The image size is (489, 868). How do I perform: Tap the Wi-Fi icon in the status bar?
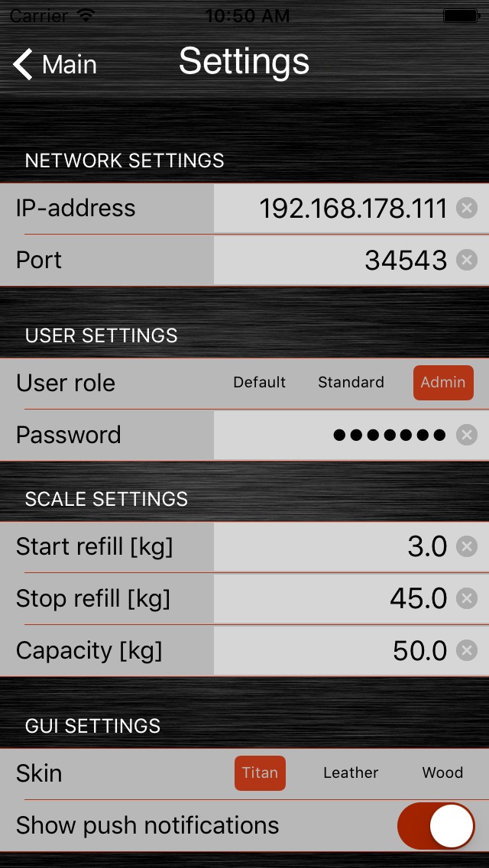[x=86, y=15]
